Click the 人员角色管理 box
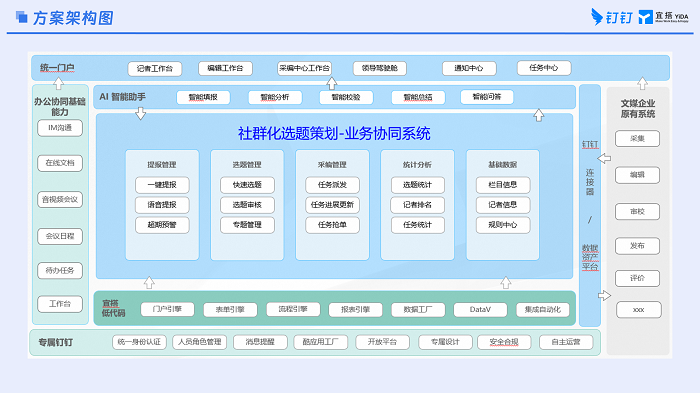 click(x=200, y=342)
